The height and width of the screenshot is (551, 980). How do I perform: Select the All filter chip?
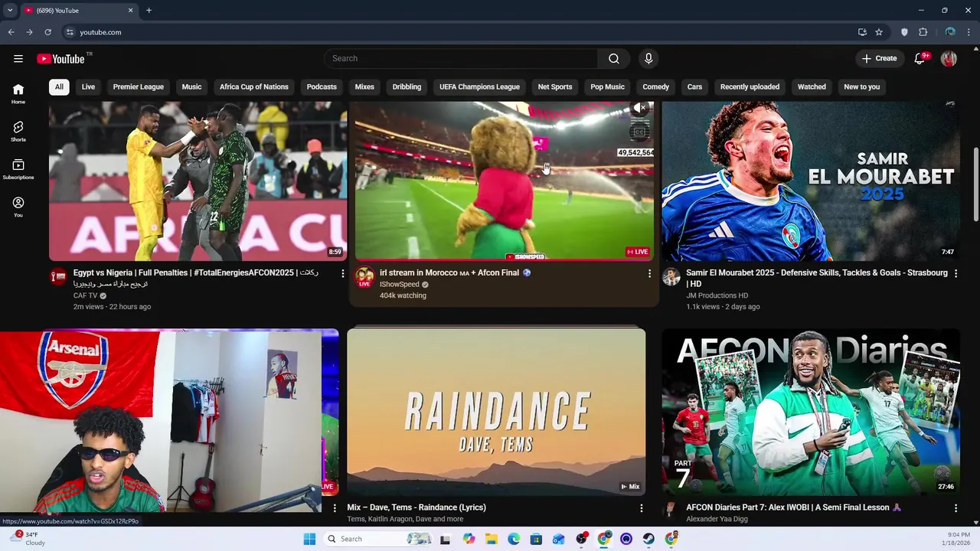[59, 86]
